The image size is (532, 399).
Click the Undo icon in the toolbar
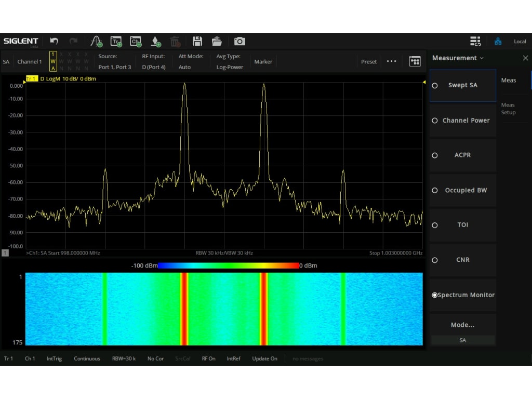click(x=54, y=41)
